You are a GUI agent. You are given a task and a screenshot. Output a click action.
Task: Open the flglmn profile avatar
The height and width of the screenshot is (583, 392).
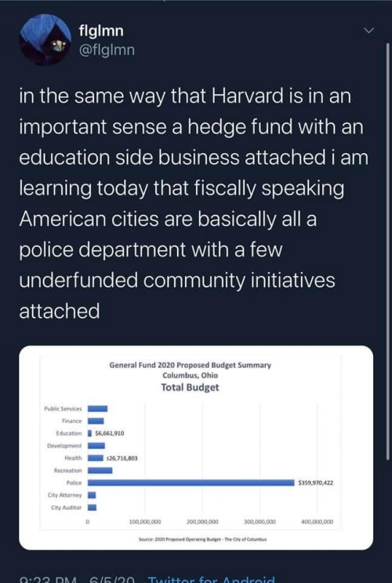(45, 39)
